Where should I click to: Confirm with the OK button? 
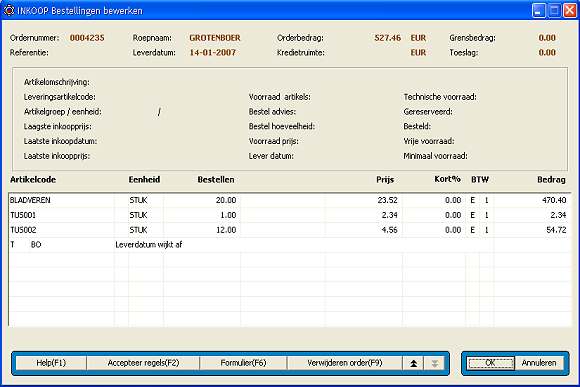[x=490, y=363]
